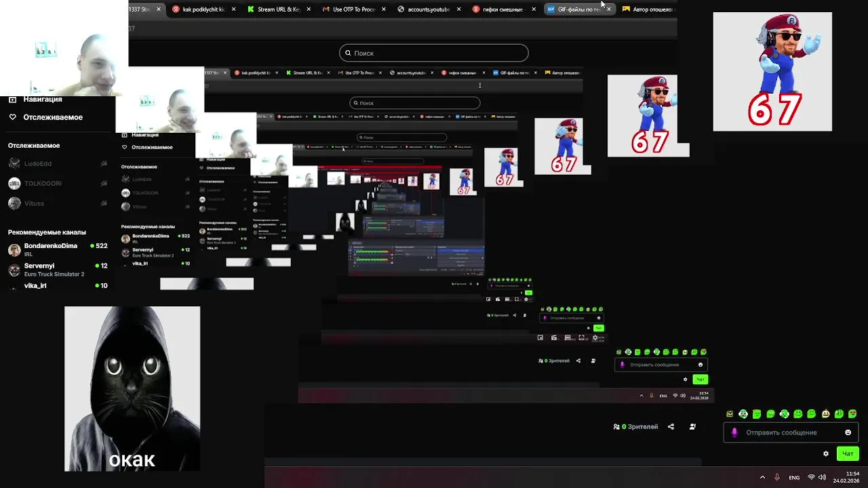Open chat settings gear icon
868x488 pixels.
(x=825, y=453)
